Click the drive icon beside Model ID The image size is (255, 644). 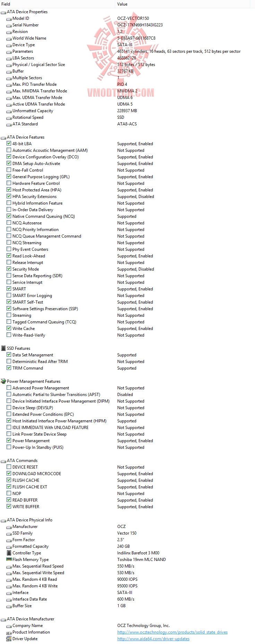(9, 19)
